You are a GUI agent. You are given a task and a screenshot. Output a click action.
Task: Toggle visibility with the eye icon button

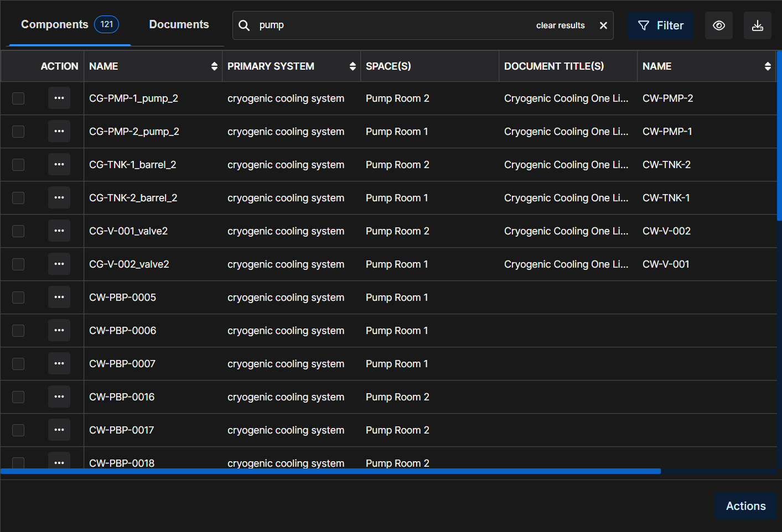pyautogui.click(x=719, y=25)
